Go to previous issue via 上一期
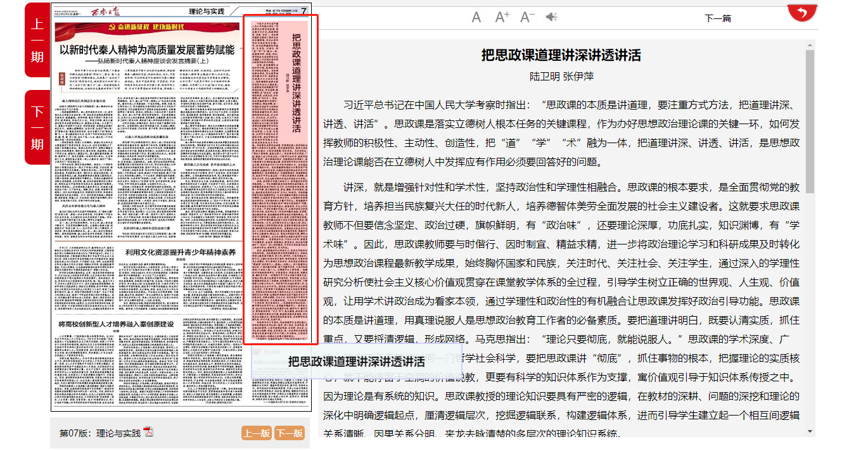868x451 pixels. point(37,41)
